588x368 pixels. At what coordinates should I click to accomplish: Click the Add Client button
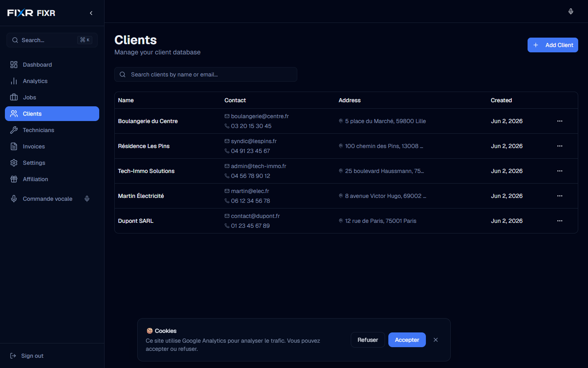tap(553, 45)
